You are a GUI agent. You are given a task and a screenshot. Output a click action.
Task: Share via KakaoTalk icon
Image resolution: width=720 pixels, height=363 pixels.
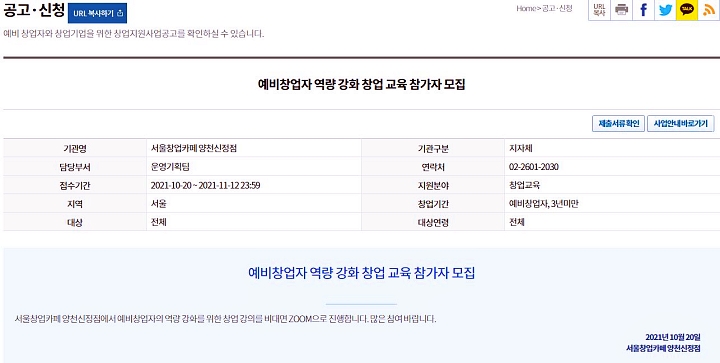click(687, 10)
